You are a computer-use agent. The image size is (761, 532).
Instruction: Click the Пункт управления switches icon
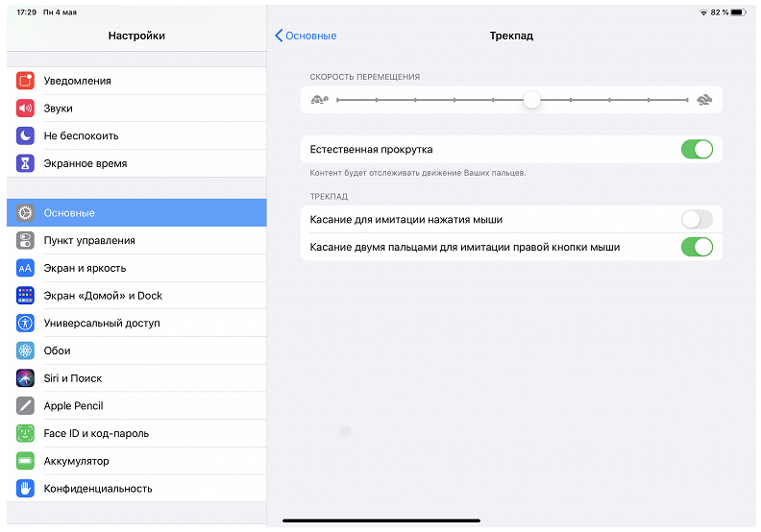pos(25,240)
